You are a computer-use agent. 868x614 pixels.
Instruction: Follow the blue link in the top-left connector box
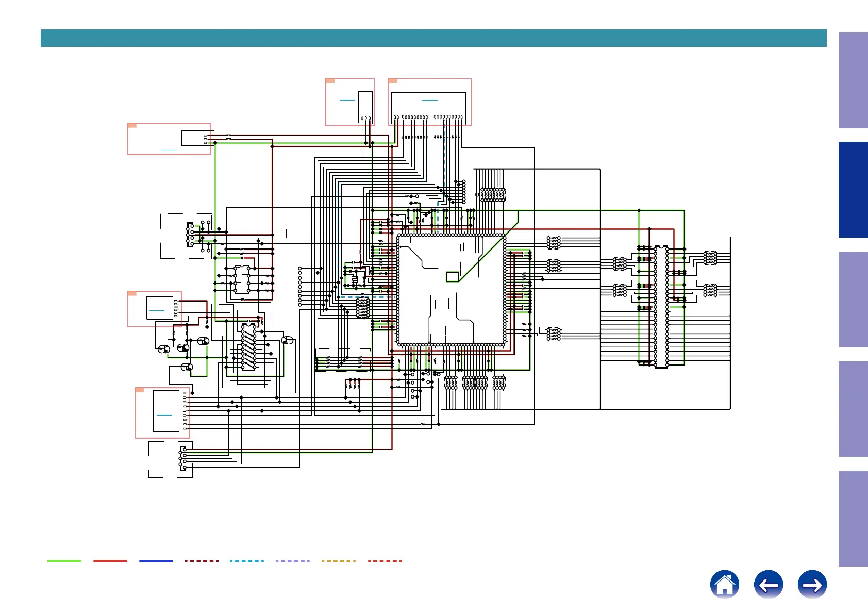click(x=169, y=150)
